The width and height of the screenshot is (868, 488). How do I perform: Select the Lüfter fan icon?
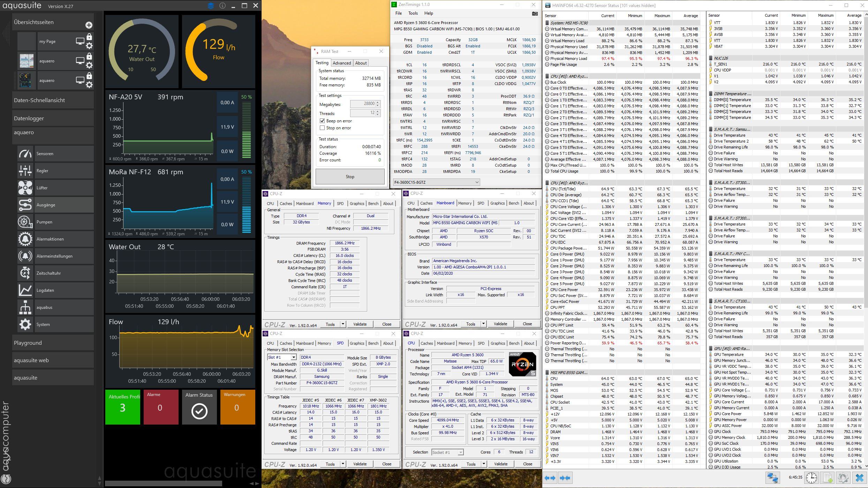click(25, 188)
